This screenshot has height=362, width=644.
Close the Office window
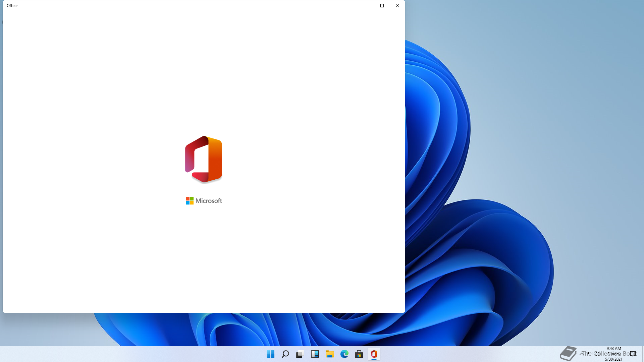click(x=397, y=6)
